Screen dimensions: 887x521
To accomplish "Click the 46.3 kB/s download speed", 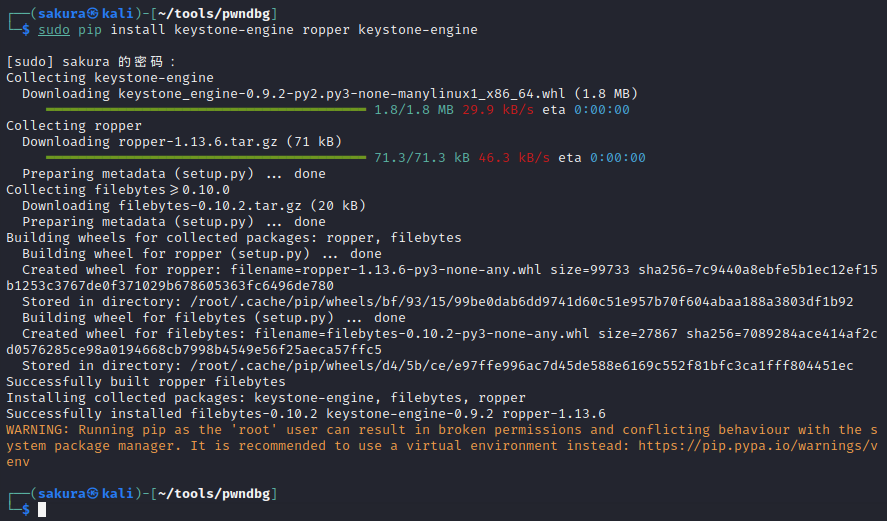I will tap(514, 158).
